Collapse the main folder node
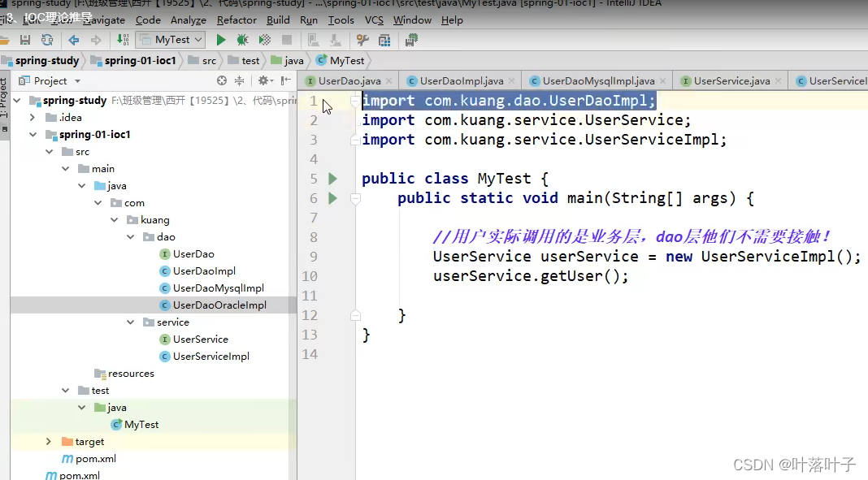 65,169
